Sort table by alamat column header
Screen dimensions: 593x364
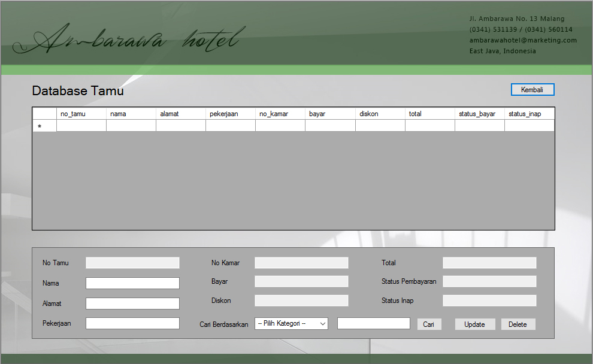(181, 114)
